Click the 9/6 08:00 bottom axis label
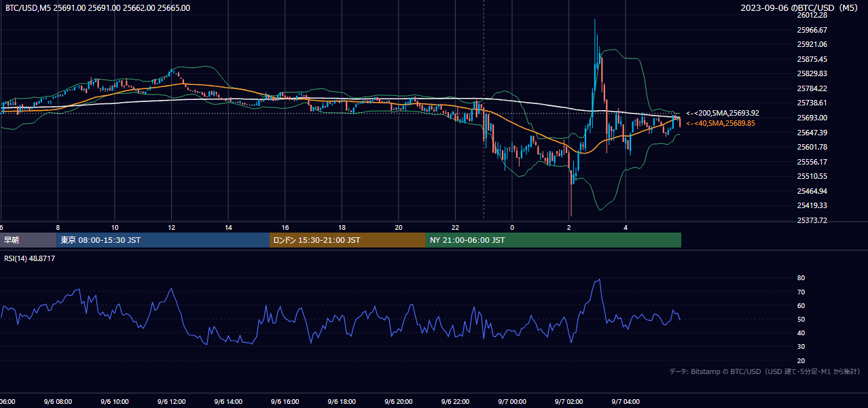The height and width of the screenshot is (408, 868). click(x=58, y=402)
